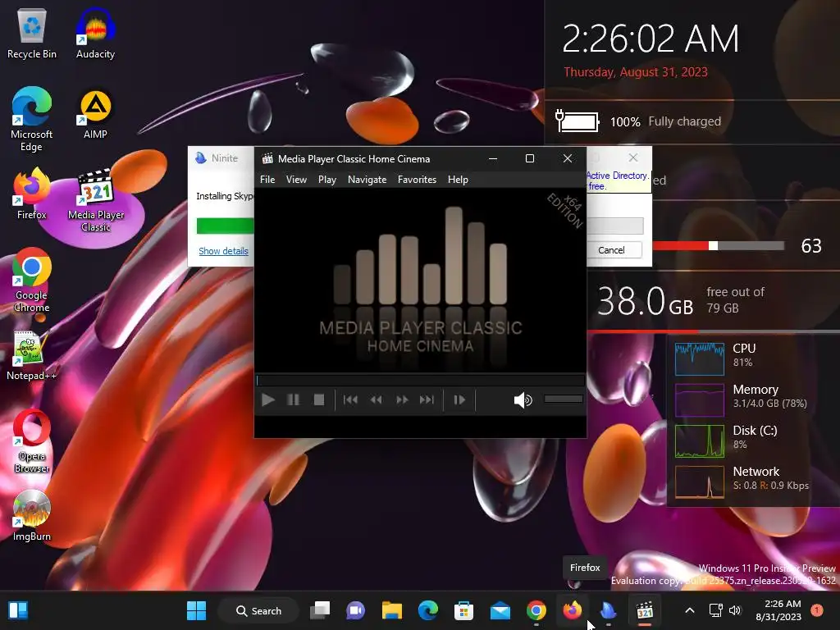Click the frame step button
840x630 pixels.
[459, 399]
